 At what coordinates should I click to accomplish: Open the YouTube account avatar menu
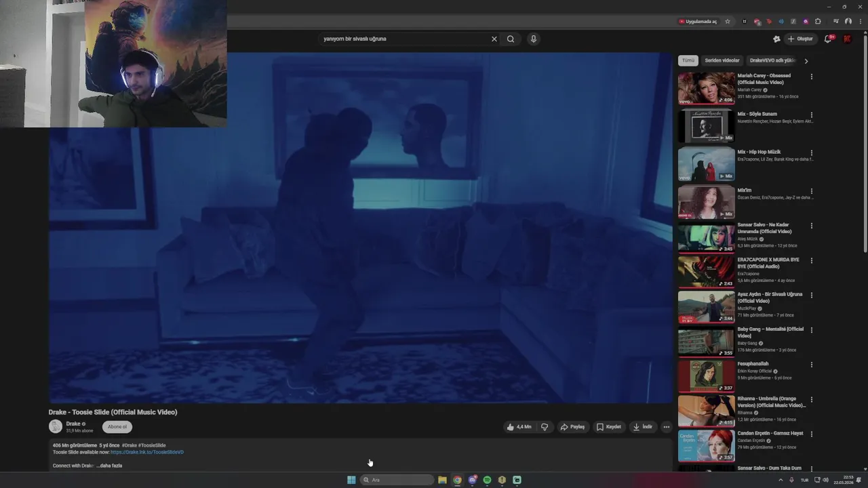click(x=847, y=39)
